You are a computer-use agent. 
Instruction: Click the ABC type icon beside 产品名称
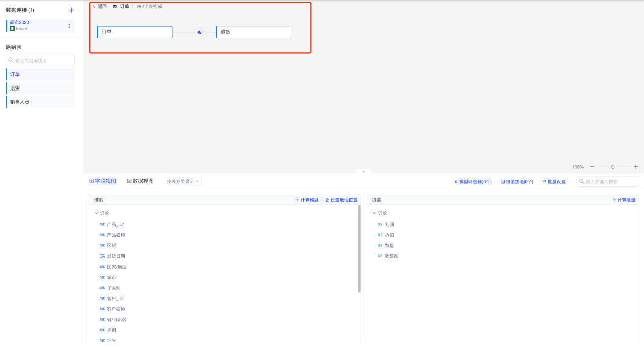[102, 235]
